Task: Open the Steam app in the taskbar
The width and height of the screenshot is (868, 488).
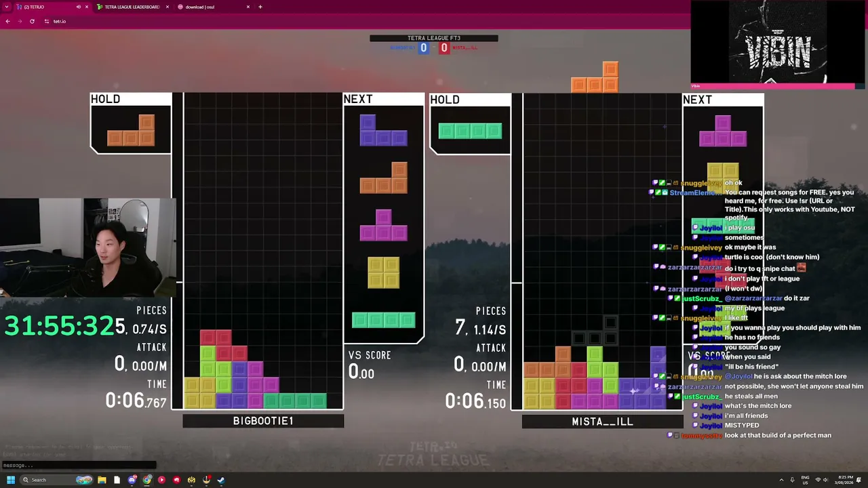Action: tap(221, 480)
